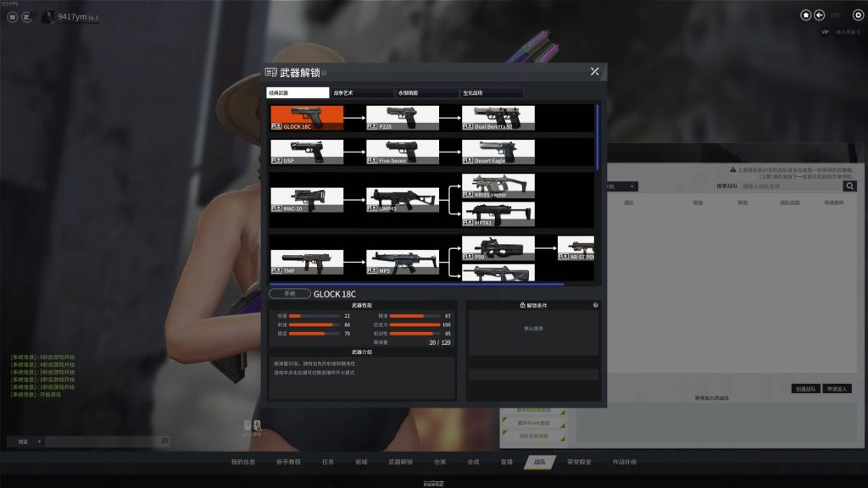Open 仓库 in the bottom navigation
Viewport: 868px width, 488px height.
click(439, 462)
